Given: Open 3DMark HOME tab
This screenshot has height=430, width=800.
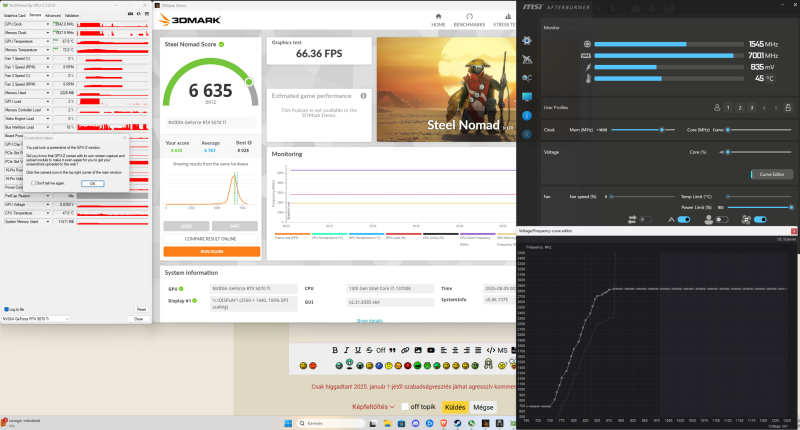Looking at the screenshot, I should 438,20.
